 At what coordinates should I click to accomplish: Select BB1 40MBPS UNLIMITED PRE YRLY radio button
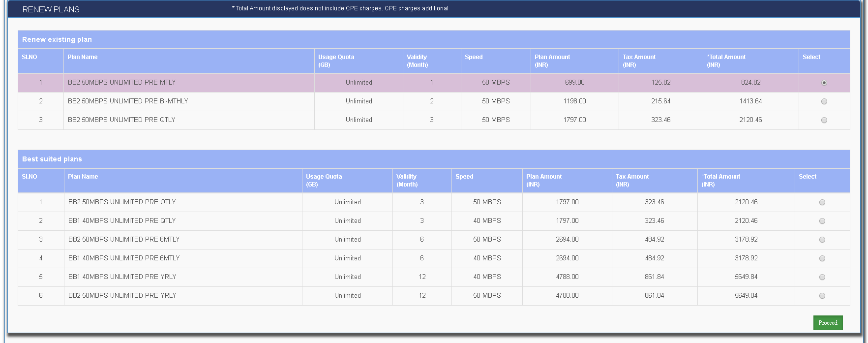pyautogui.click(x=822, y=277)
